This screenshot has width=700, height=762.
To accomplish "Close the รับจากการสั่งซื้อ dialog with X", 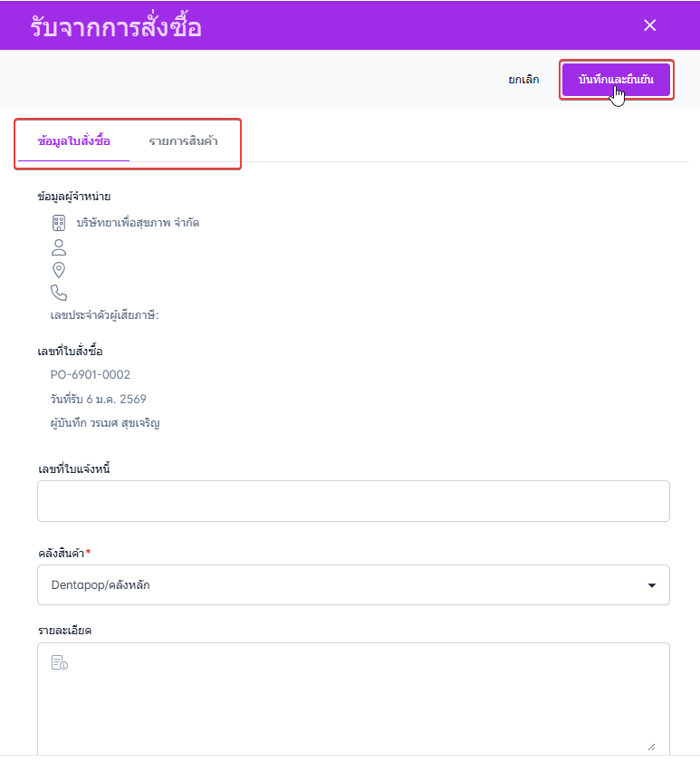I will point(649,25).
